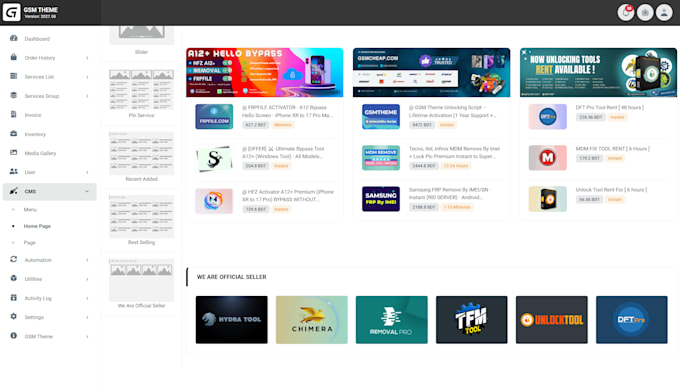Expand the Services Group chevron
Viewport: 680px width, 387px height.
pyautogui.click(x=87, y=96)
